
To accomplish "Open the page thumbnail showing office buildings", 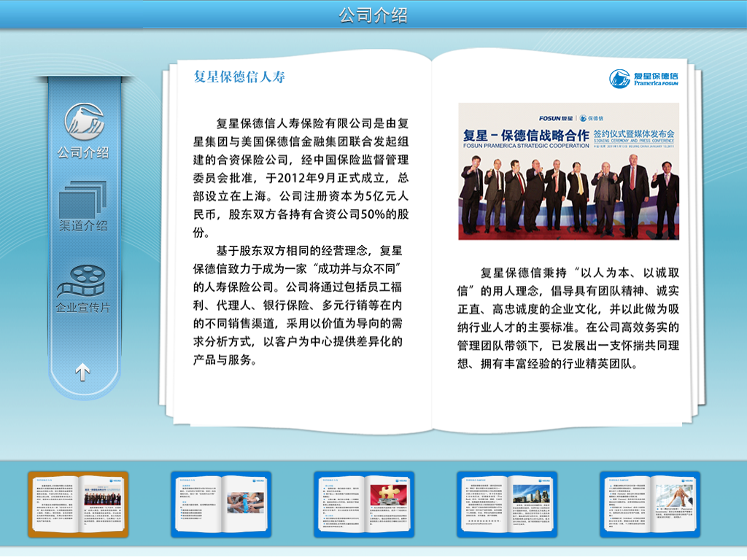I will [x=507, y=505].
